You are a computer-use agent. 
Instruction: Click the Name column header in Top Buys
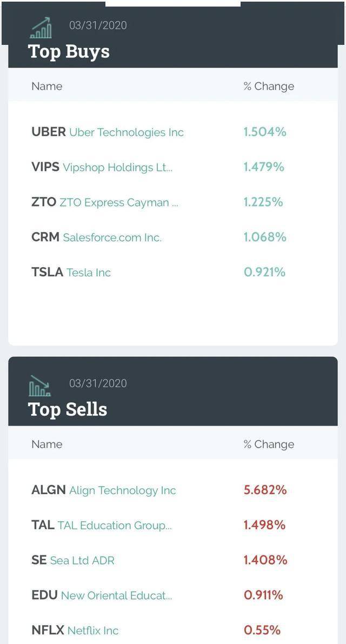pos(47,87)
